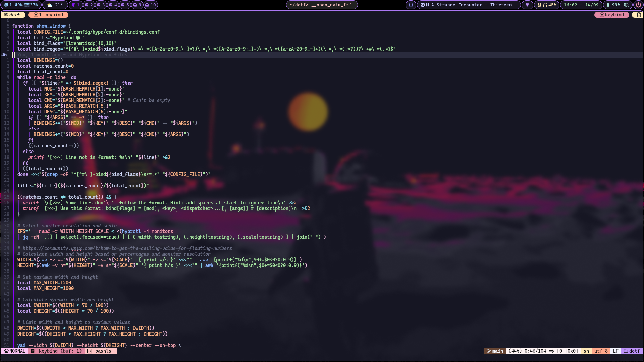Click the Bluetooth icon in status bar
Image resolution: width=644 pixels, height=362 pixels.
pyautogui.click(x=539, y=5)
